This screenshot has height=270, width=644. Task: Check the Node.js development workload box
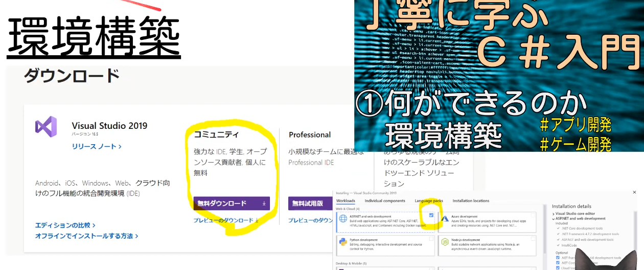tap(533, 239)
